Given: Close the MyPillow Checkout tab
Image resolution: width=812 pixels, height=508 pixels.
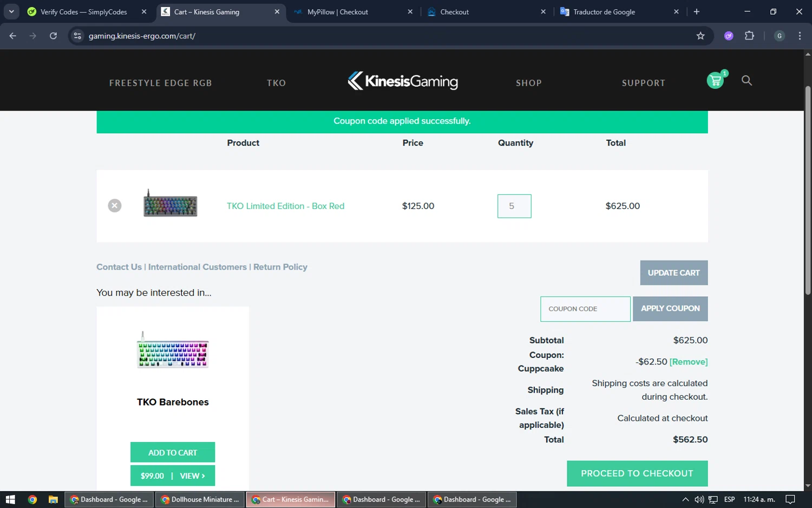Looking at the screenshot, I should coord(410,12).
